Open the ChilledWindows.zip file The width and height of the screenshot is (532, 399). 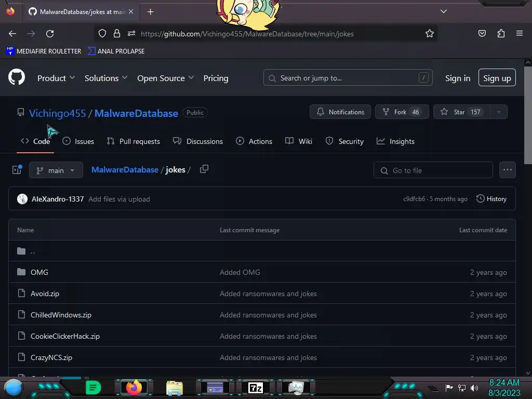click(x=61, y=315)
